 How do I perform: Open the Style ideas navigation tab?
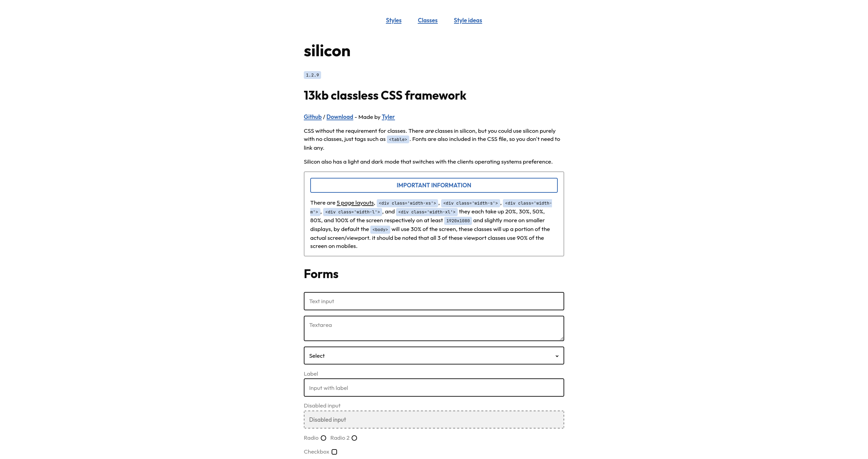[x=468, y=20]
